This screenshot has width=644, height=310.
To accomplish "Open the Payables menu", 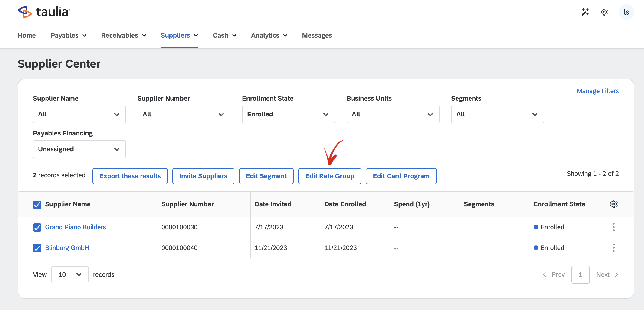I will click(68, 36).
